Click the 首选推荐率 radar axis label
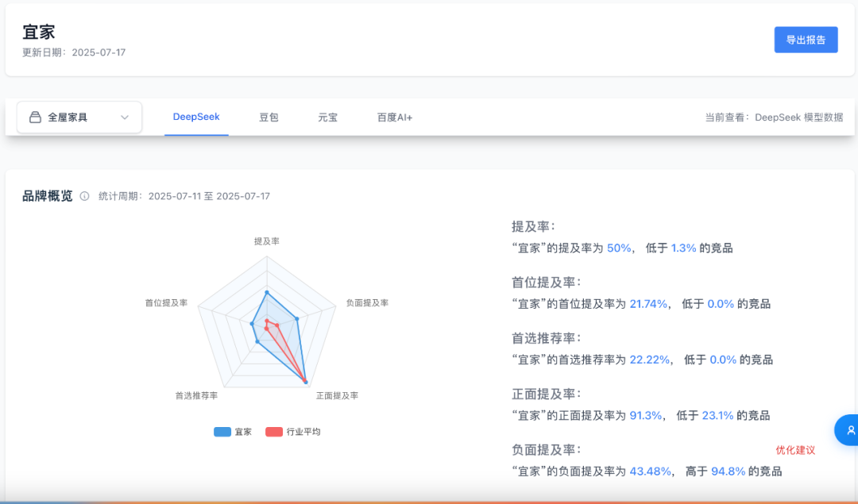Screen dimensions: 858x504 coord(196,396)
